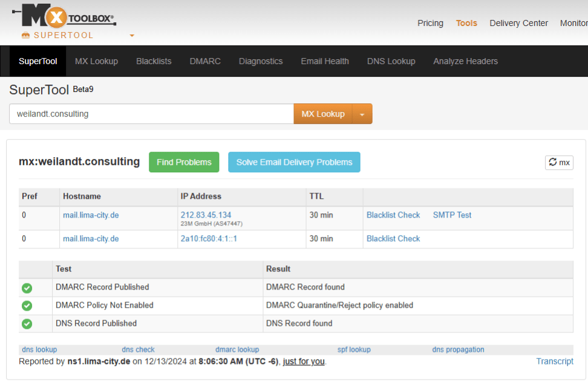Viewport: 588px width, 391px height.
Task: Switch to the Blacklists tab
Action: tap(154, 62)
